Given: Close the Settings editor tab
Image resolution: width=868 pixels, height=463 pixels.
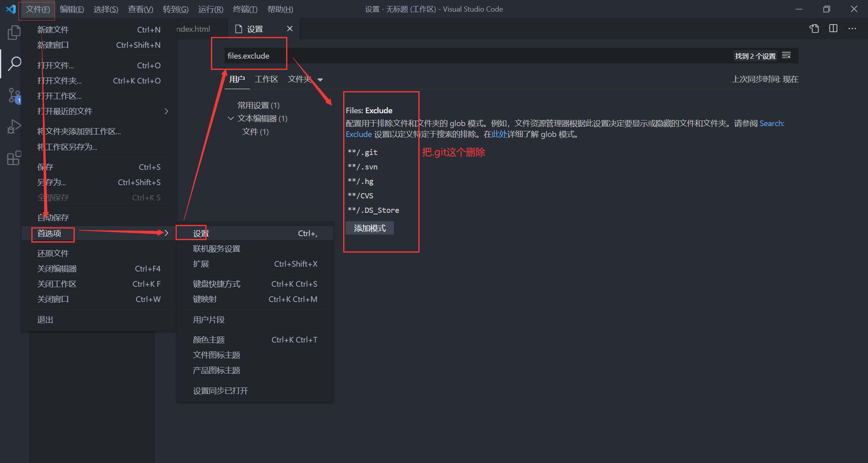Looking at the screenshot, I should click(x=290, y=29).
